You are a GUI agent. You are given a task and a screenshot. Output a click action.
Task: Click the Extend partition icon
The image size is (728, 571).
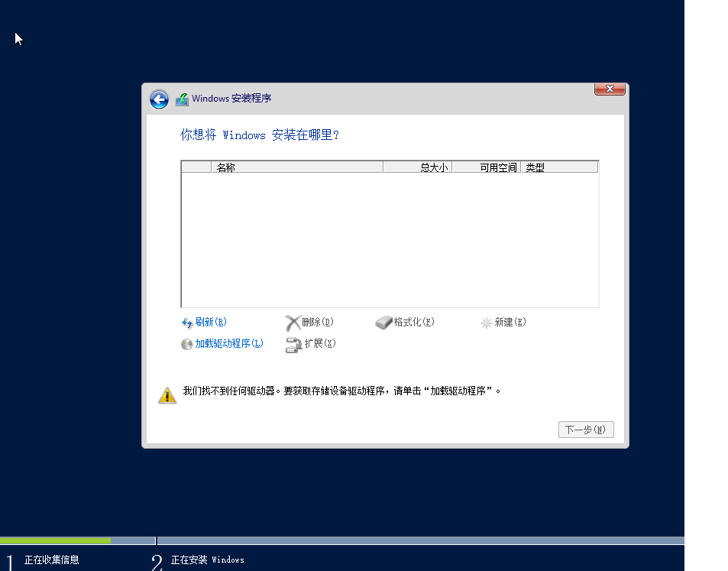click(293, 344)
